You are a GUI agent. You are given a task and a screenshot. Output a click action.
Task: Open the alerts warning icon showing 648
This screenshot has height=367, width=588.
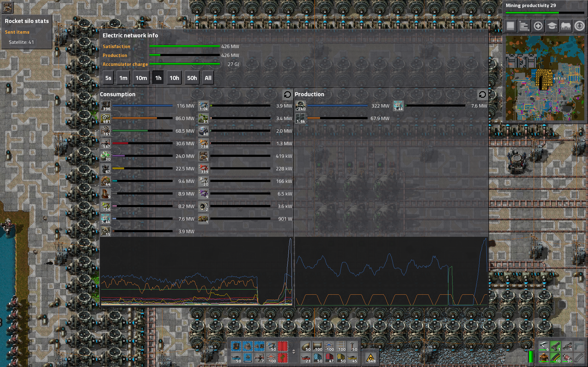(371, 358)
